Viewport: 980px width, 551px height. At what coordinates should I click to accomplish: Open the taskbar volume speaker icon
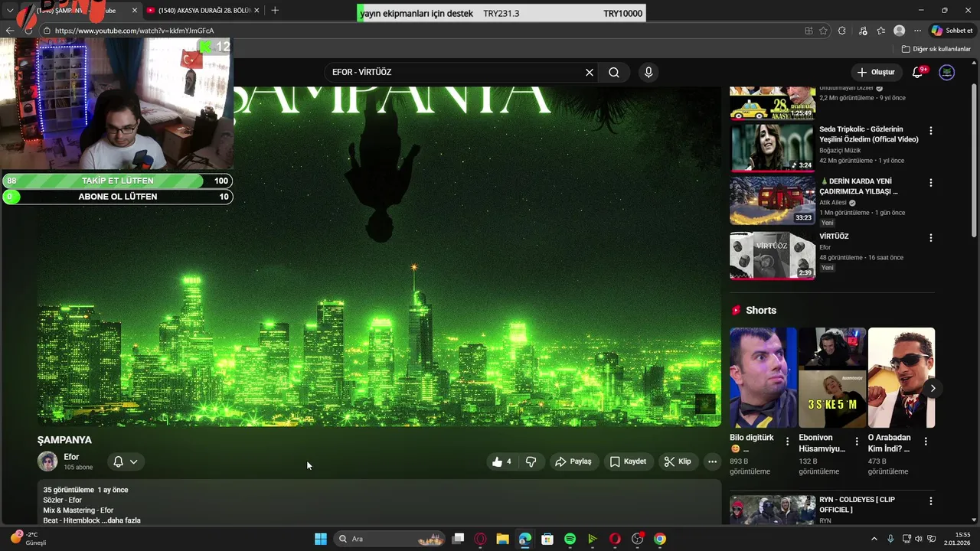[919, 539]
